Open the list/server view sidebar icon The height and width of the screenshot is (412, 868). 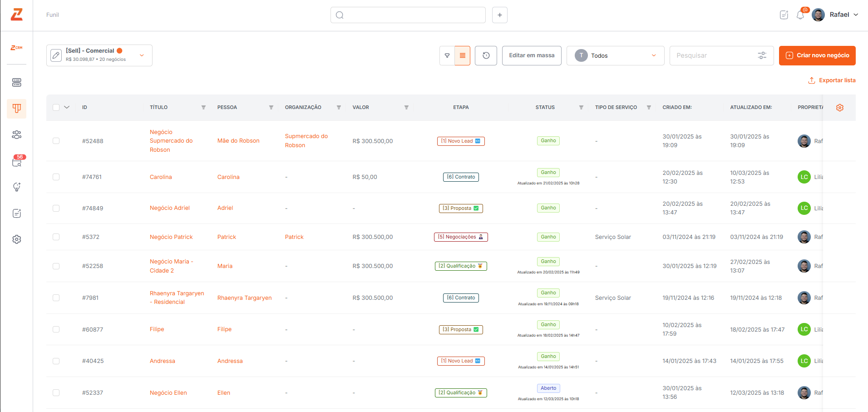[x=17, y=82]
